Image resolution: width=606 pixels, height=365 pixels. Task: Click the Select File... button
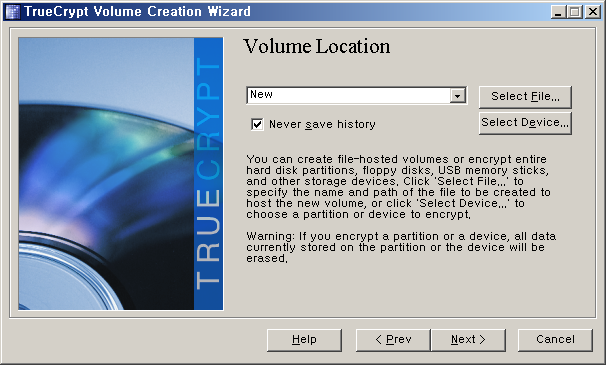click(525, 97)
